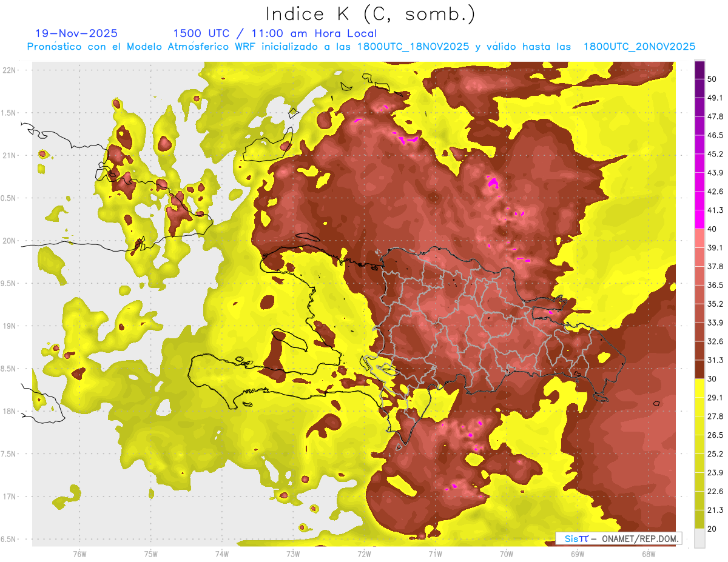Image resolution: width=728 pixels, height=562 pixels.
Task: Click the "40" color bar label
Action: [x=712, y=229]
